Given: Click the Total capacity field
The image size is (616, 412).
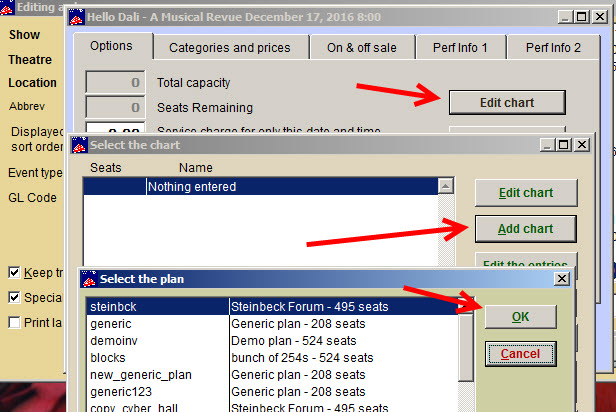Looking at the screenshot, I should click(116, 82).
